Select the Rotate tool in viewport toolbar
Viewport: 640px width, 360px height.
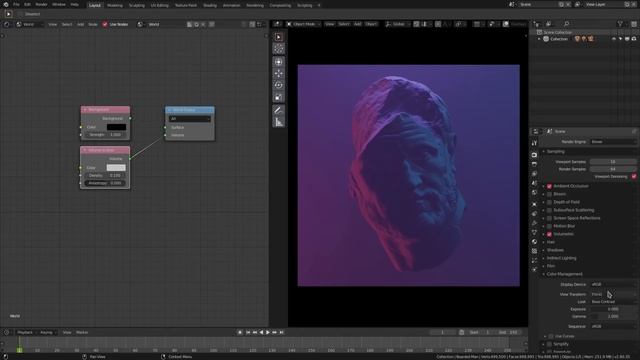279,85
